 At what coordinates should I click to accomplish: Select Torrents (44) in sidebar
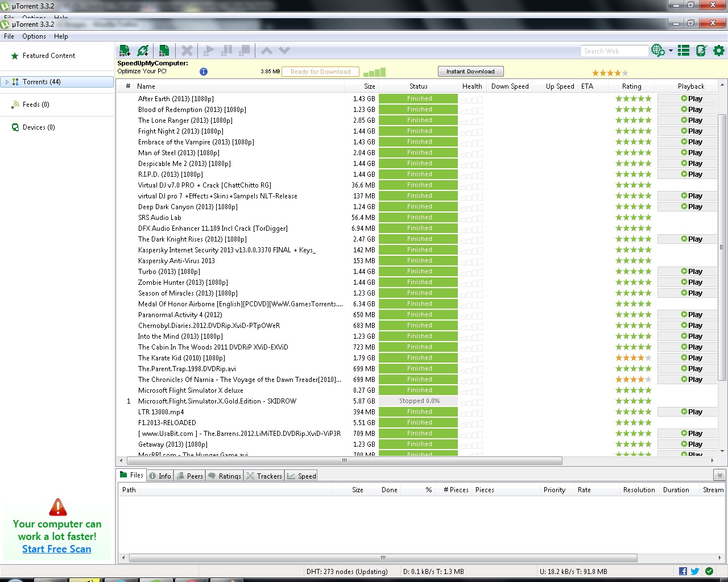point(57,82)
